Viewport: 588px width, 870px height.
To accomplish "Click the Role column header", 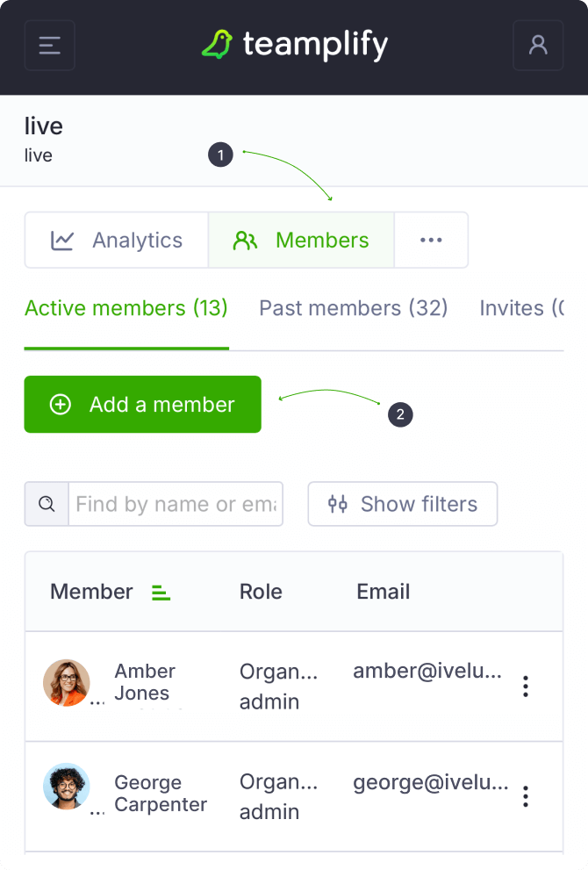I will coord(261,592).
